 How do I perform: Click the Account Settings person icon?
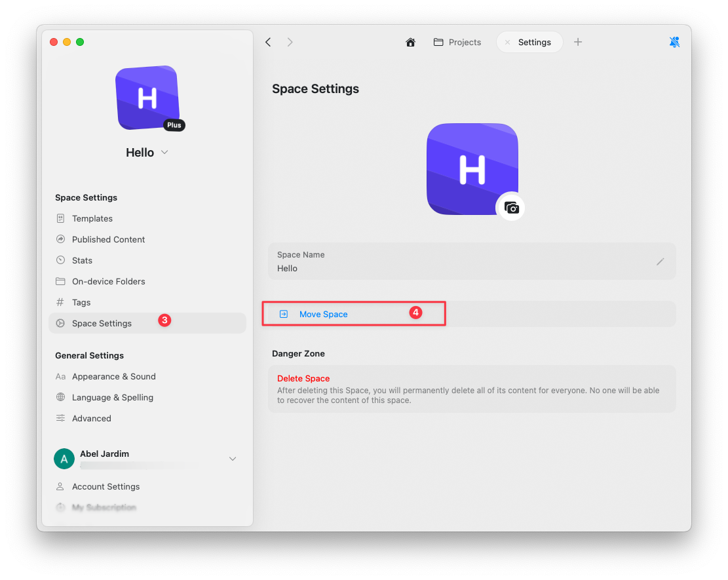click(x=60, y=486)
